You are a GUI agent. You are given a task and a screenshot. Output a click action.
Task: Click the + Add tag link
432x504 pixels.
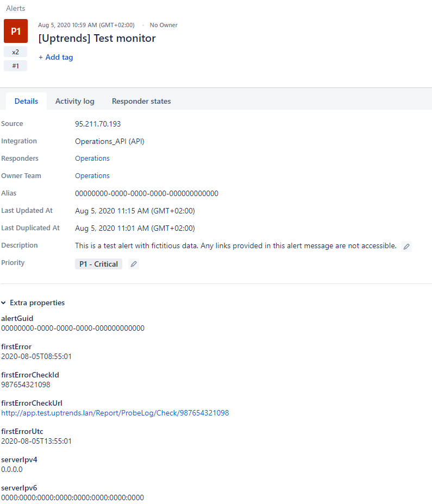point(55,57)
